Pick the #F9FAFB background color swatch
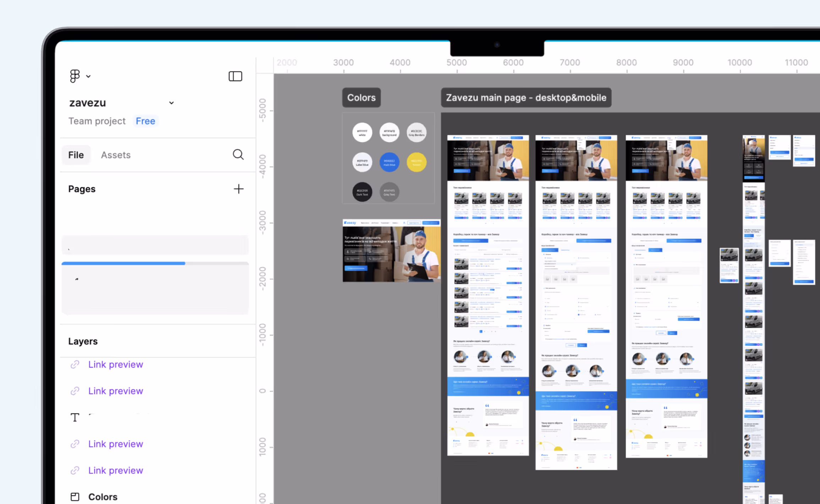 pyautogui.click(x=389, y=132)
